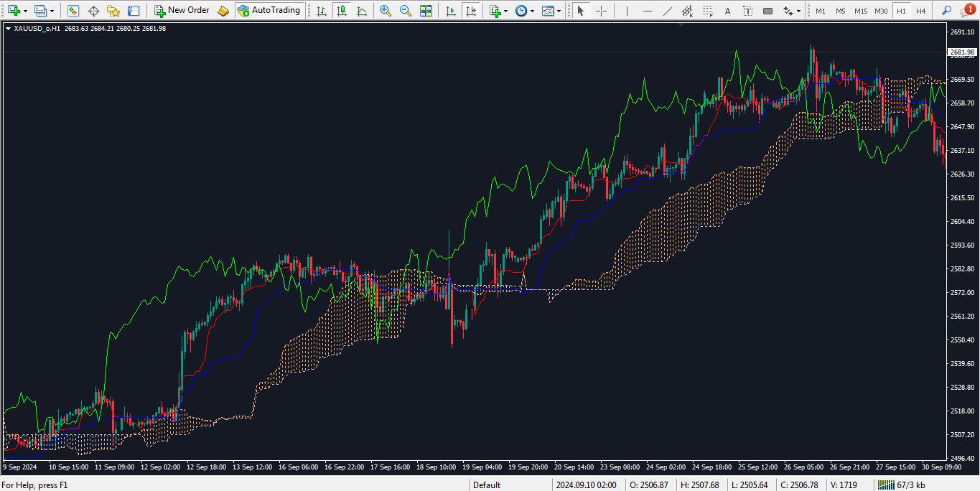The height and width of the screenshot is (491, 980).
Task: Open the XAUUSD_o,H1 chart title triangle
Action: [8, 29]
